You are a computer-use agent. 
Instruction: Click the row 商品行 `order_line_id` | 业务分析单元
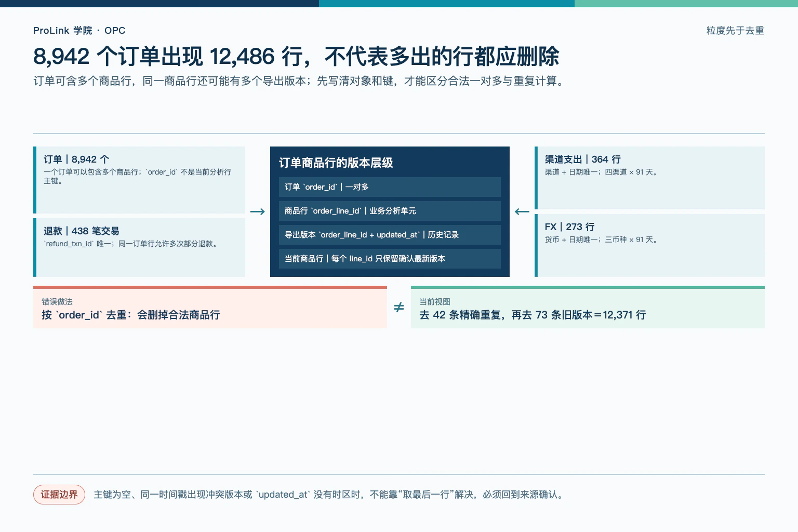pos(390,211)
